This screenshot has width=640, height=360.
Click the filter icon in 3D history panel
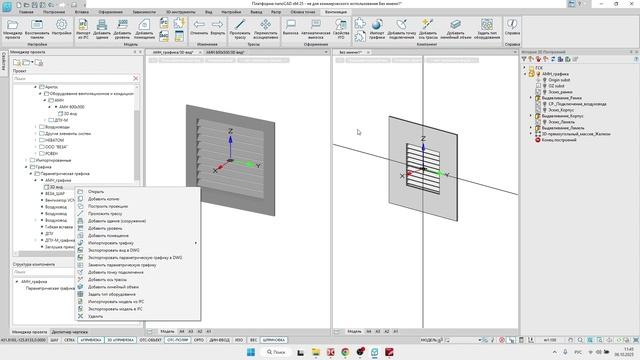click(x=524, y=59)
